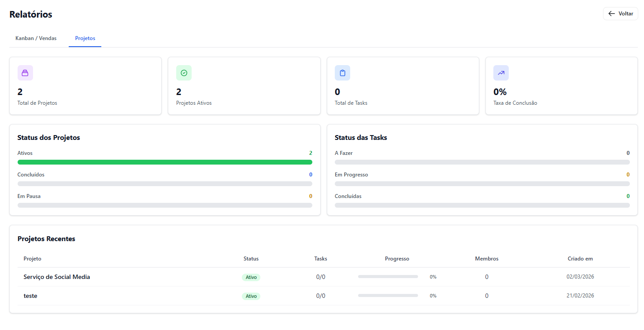Click the back arrow icon beside Voltar
644x330 pixels.
[611, 14]
